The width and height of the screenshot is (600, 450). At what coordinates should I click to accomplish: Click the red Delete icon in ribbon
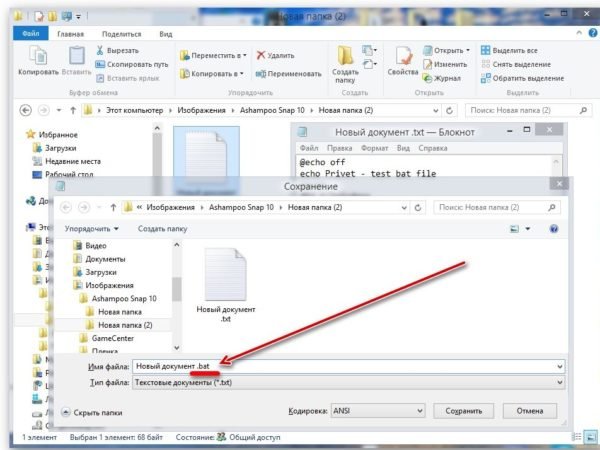262,56
